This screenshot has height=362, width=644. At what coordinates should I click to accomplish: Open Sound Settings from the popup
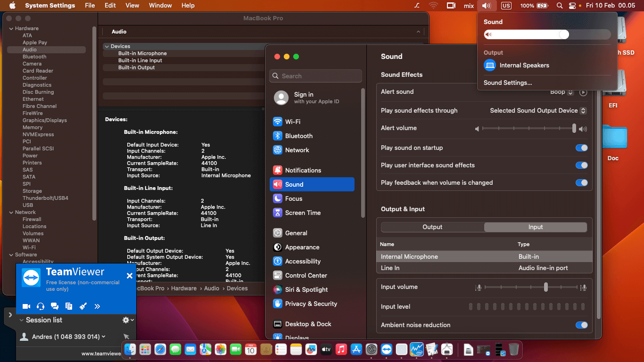pos(508,83)
